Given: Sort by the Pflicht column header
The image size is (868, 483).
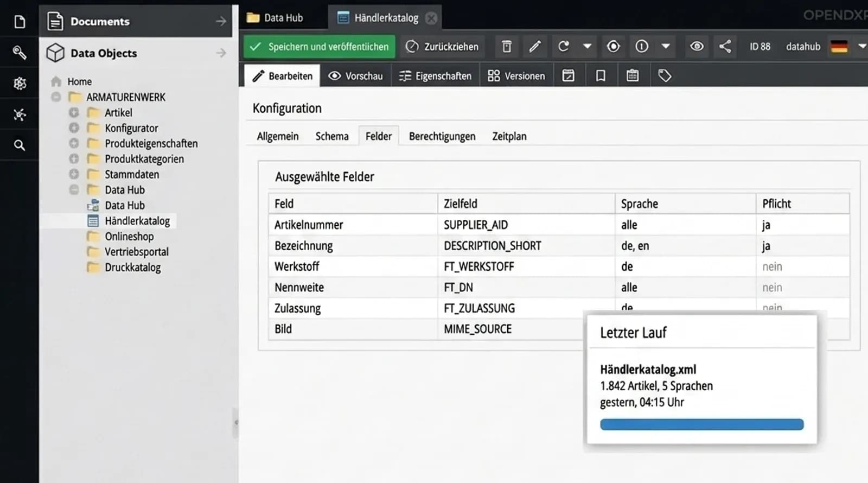Looking at the screenshot, I should (x=802, y=204).
